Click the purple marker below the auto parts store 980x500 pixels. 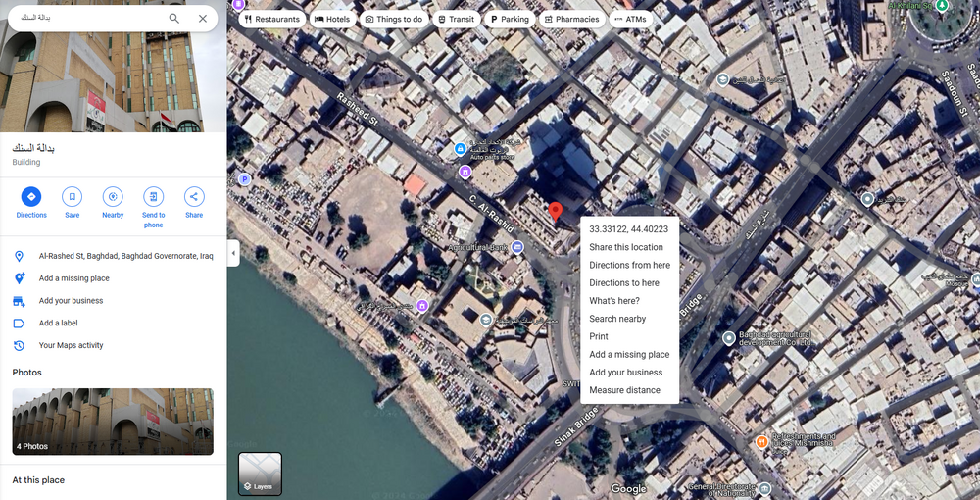tap(465, 172)
